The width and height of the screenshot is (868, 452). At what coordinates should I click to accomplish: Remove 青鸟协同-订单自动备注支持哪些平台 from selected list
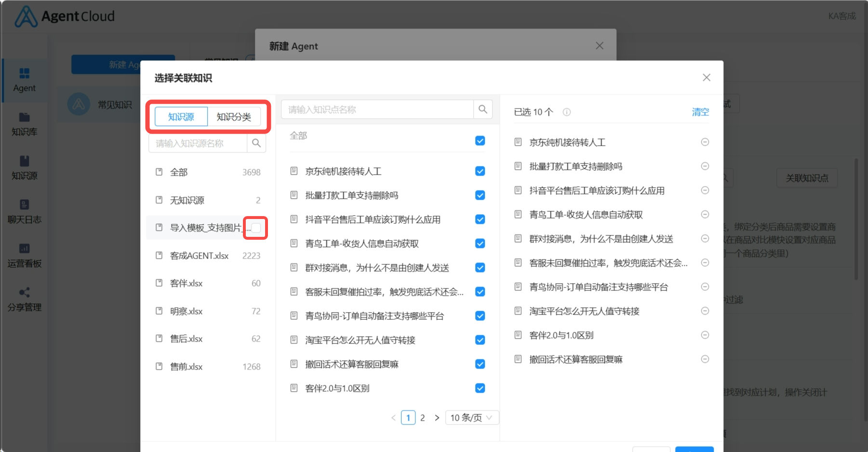pos(705,287)
